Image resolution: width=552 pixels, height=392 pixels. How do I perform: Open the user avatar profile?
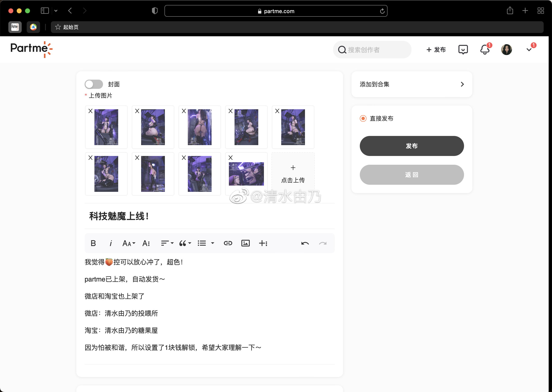(506, 50)
